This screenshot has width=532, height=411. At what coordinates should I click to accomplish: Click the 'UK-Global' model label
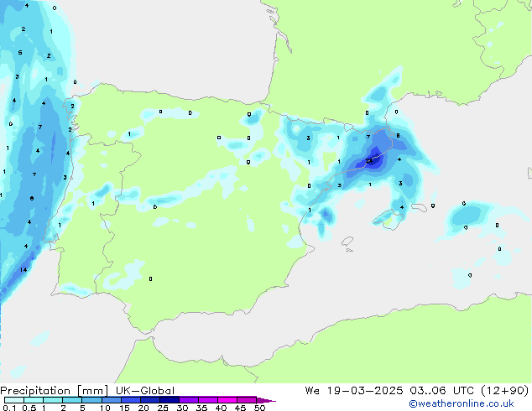tap(145, 391)
